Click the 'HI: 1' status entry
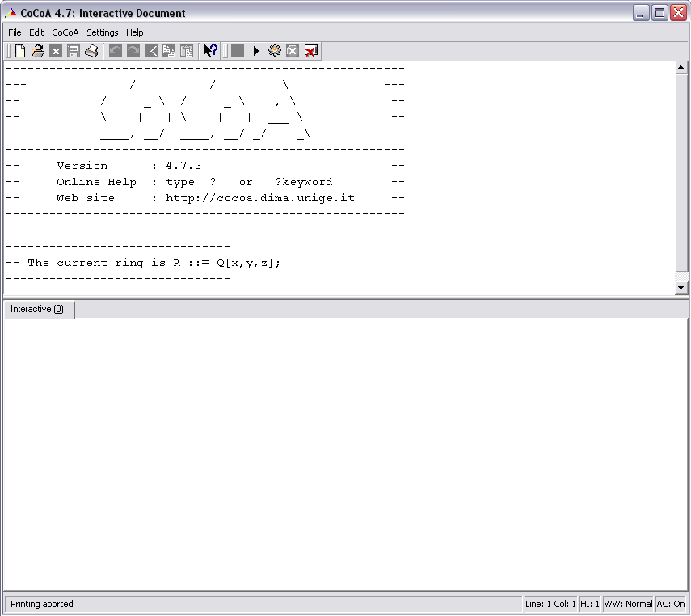This screenshot has width=691, height=616. tap(590, 604)
